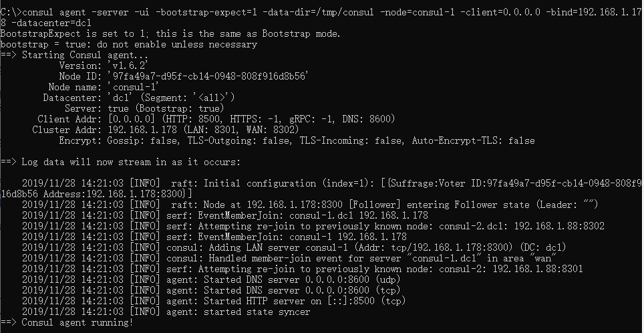The height and width of the screenshot is (333, 644).
Task: Click the consul agent command line
Action: point(321,12)
